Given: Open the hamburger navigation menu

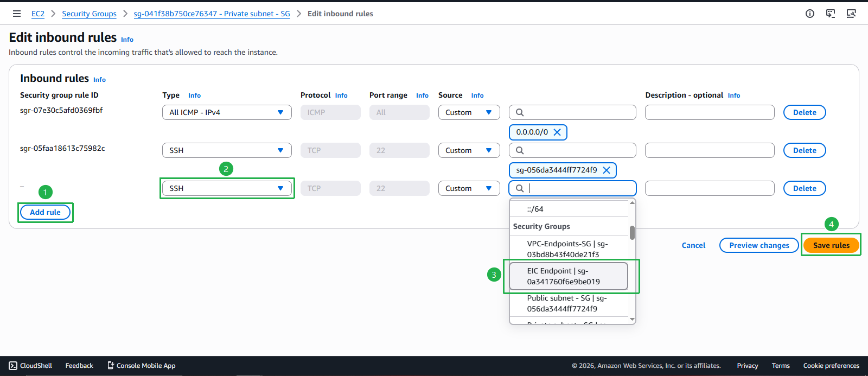Looking at the screenshot, I should 17,14.
